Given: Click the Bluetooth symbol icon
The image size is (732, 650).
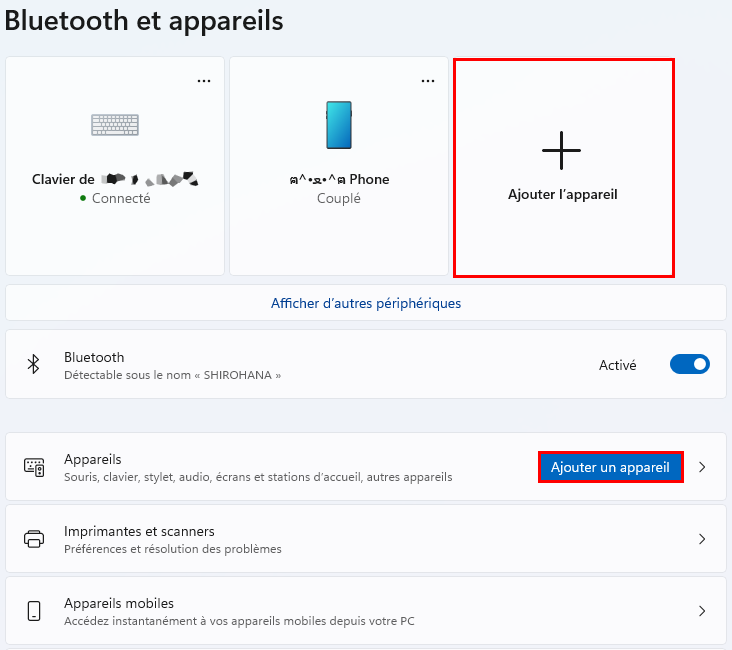Looking at the screenshot, I should tap(33, 364).
